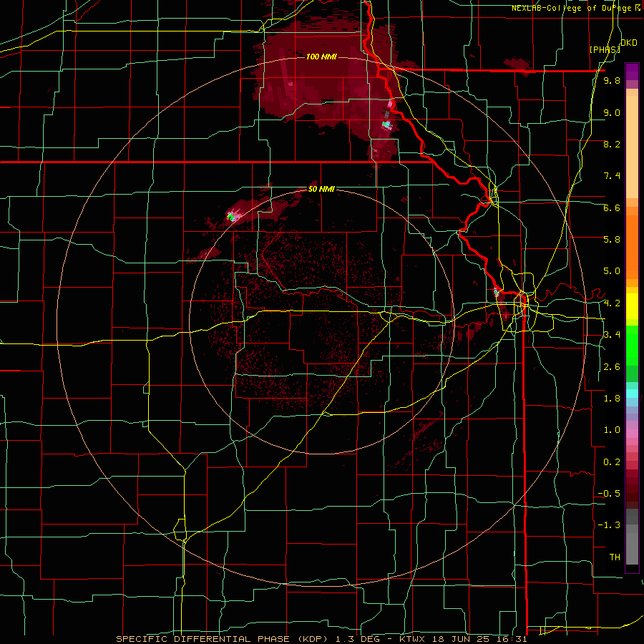Click the 1.8 legend value
Viewport: 644px width, 644px height.
612,399
